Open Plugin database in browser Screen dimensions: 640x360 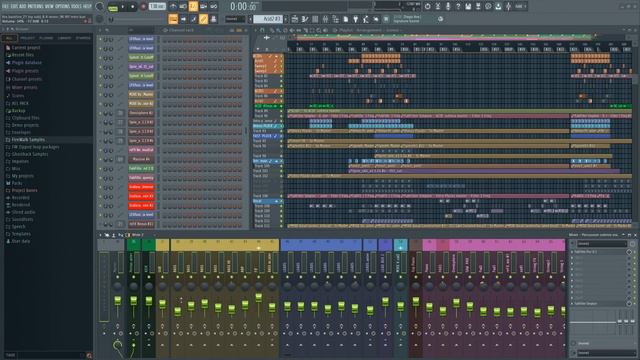tap(27, 63)
